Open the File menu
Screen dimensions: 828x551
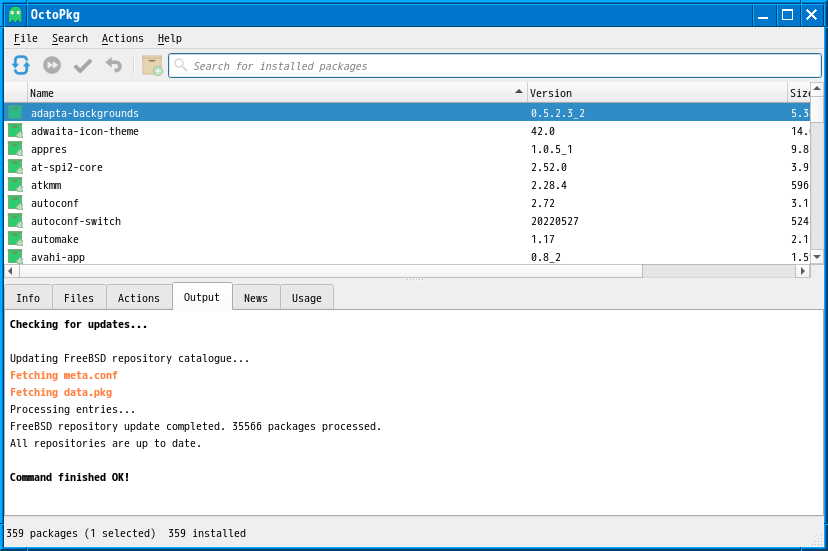click(25, 38)
